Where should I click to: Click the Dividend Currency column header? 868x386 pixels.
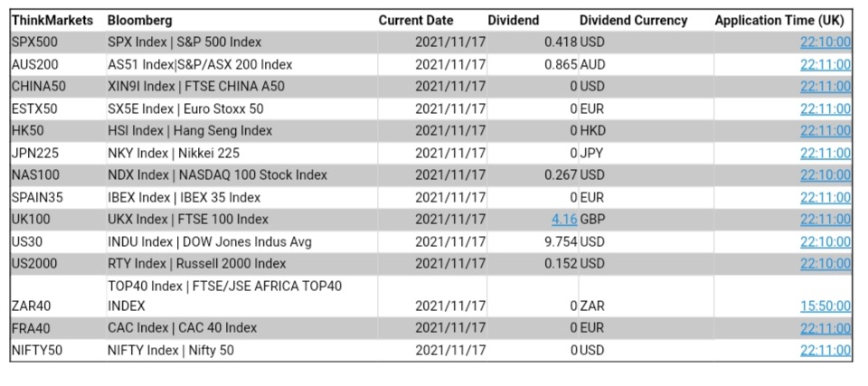pos(633,20)
